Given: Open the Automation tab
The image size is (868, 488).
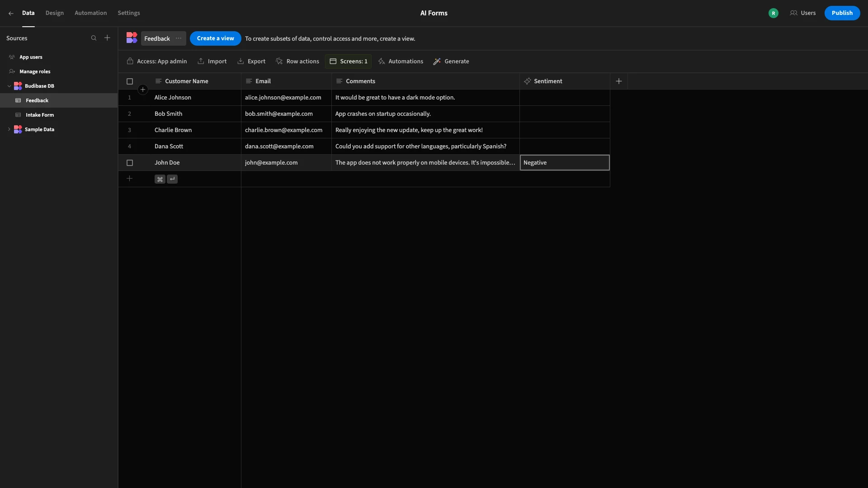Looking at the screenshot, I should tap(91, 13).
